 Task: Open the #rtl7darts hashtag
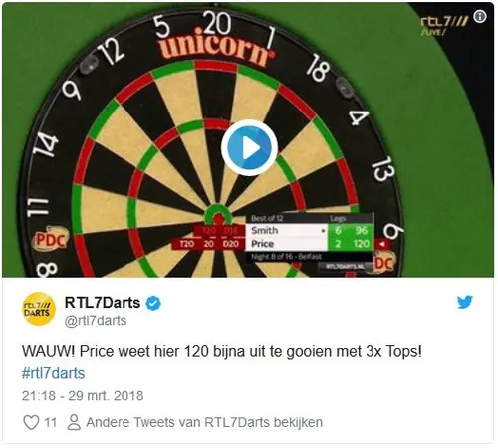coord(53,373)
